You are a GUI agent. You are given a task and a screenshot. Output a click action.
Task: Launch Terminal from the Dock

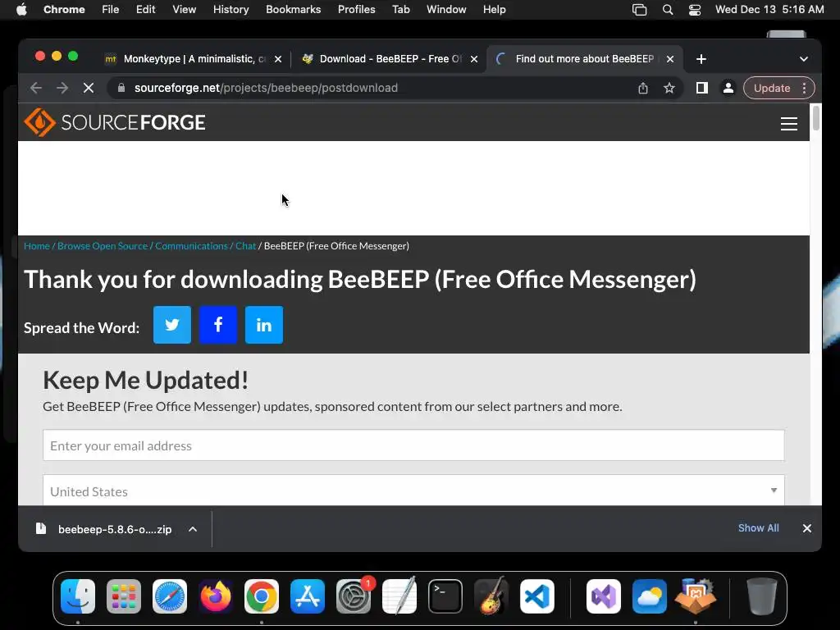point(445,596)
